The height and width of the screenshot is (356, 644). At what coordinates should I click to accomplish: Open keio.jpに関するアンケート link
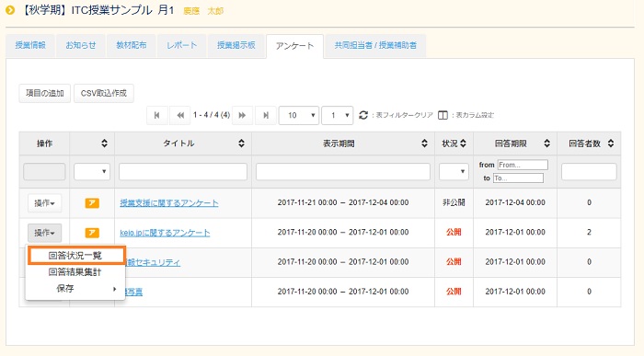coord(165,233)
